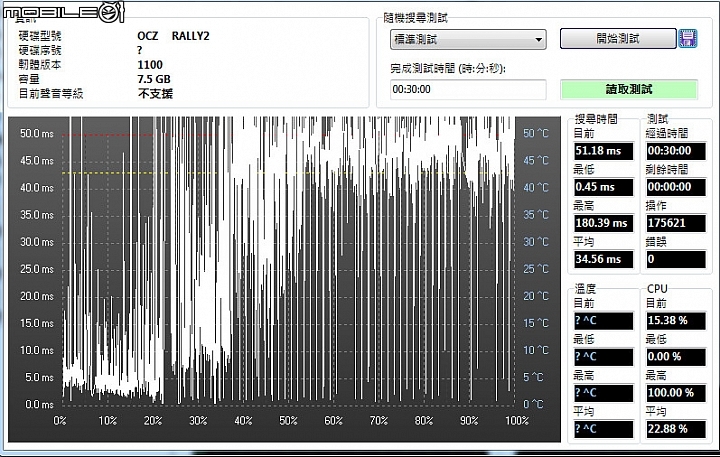Click the 開始測試 start button

click(618, 39)
